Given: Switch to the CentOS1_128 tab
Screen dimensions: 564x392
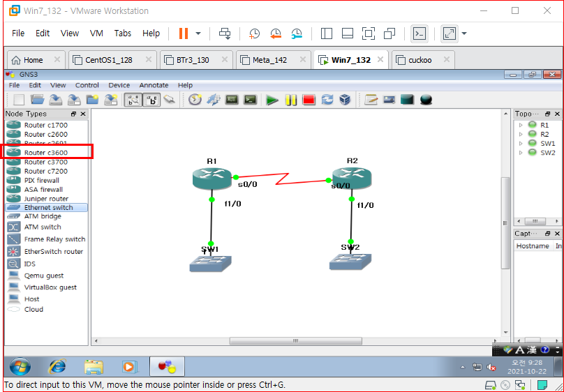Looking at the screenshot, I should (x=112, y=60).
